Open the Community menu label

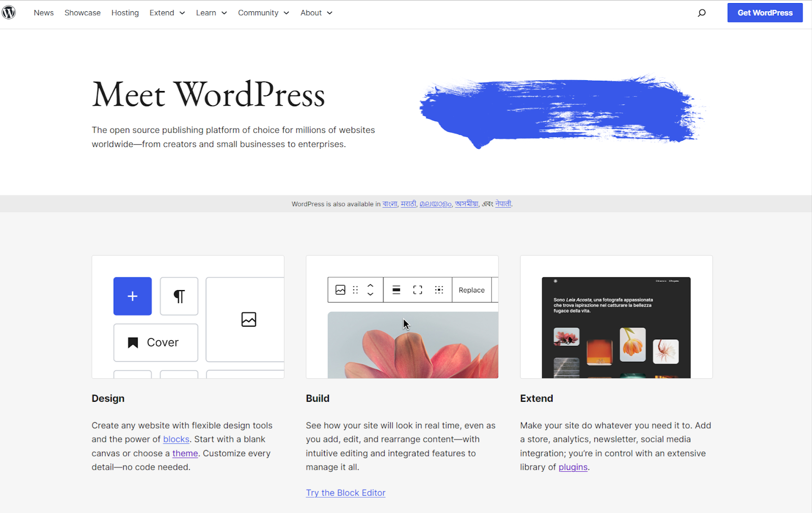[258, 13]
